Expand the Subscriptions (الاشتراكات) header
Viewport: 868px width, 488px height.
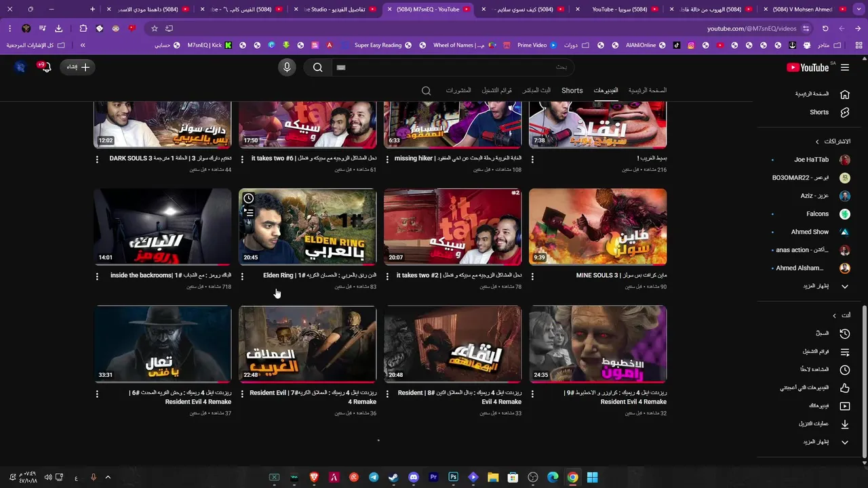[833, 141]
